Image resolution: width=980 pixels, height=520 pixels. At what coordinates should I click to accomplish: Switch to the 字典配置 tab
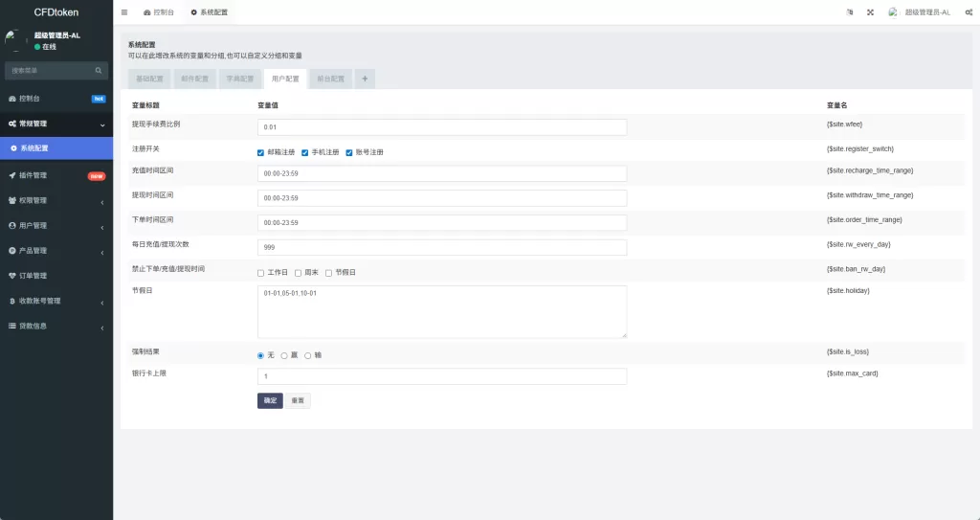(x=240, y=79)
